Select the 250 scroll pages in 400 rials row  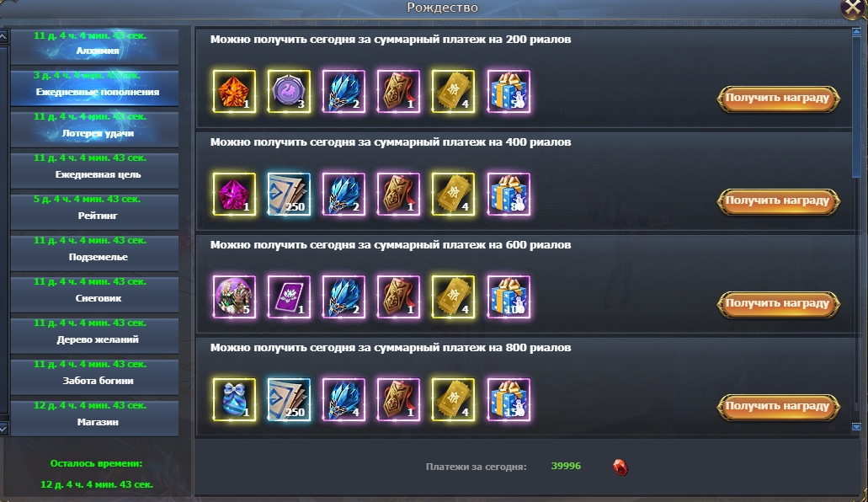pyautogui.click(x=289, y=194)
